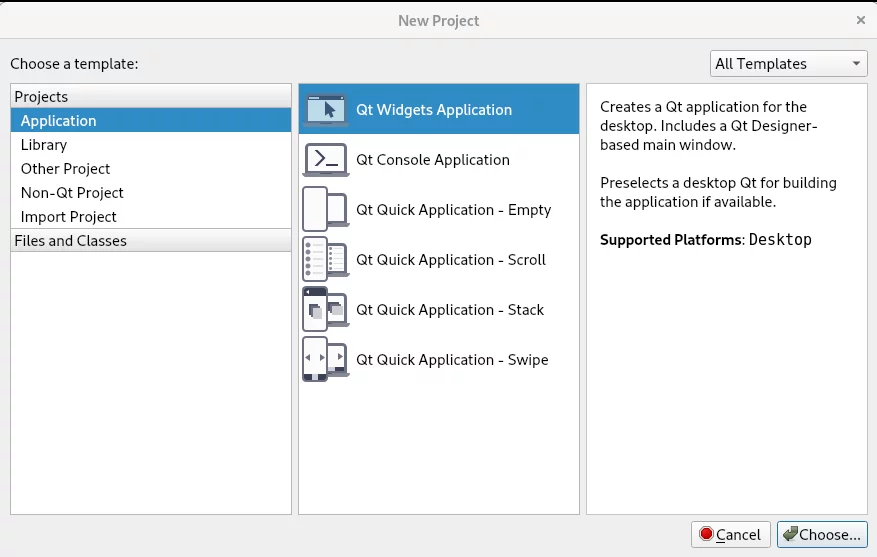Click the Qt Quick Application - Swipe icon

pyautogui.click(x=326, y=359)
